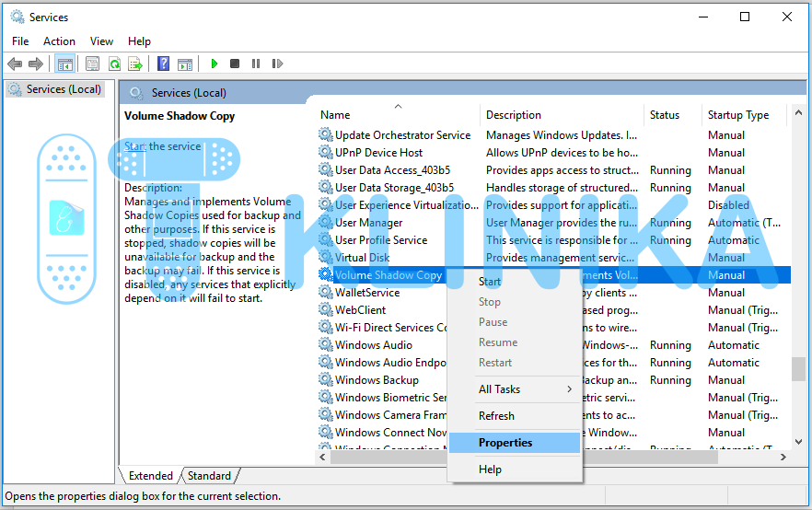Image resolution: width=812 pixels, height=510 pixels.
Task: Choose Properties from the context menu
Action: tap(505, 443)
